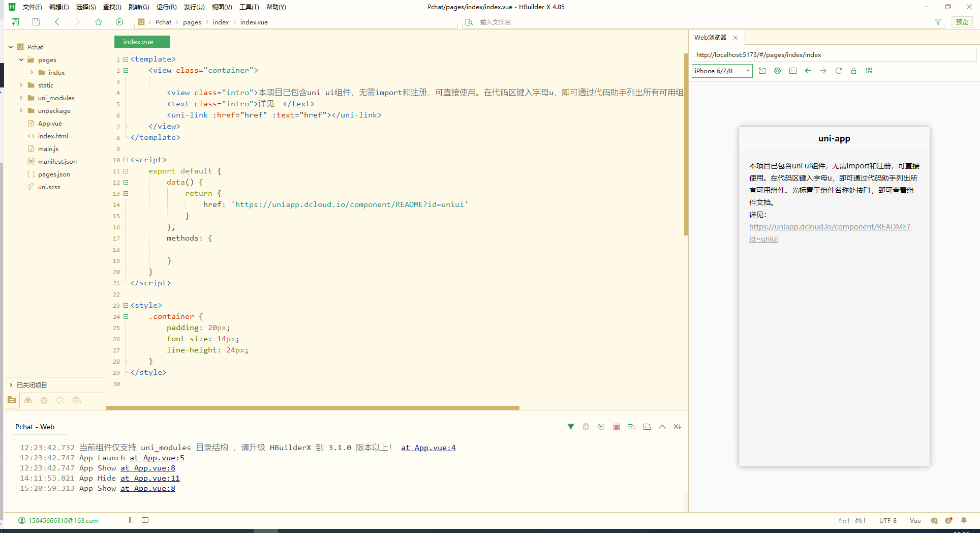Open the at App.vue:11 log link
The image size is (980, 533).
pos(150,478)
